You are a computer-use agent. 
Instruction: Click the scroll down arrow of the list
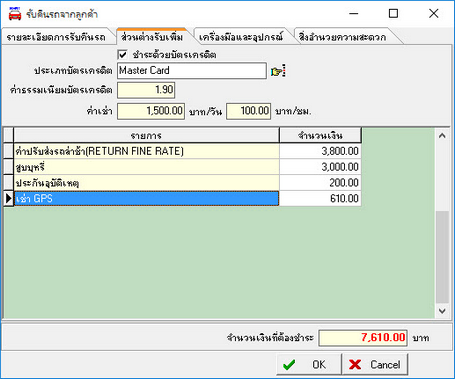[x=442, y=311]
